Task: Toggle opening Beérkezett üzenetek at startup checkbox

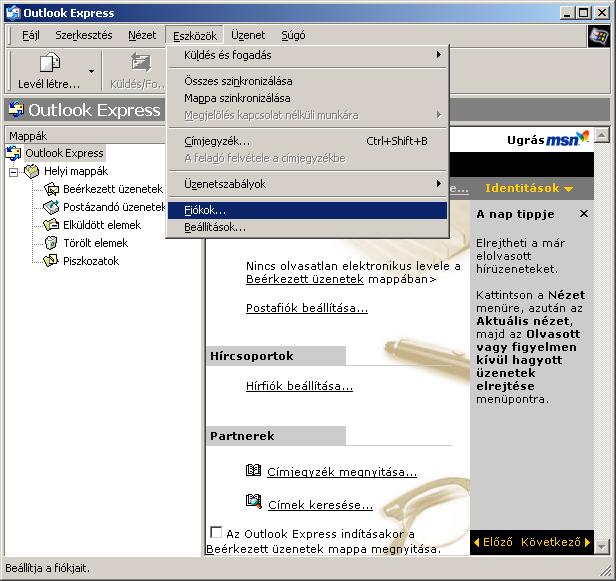Action: 216,532
